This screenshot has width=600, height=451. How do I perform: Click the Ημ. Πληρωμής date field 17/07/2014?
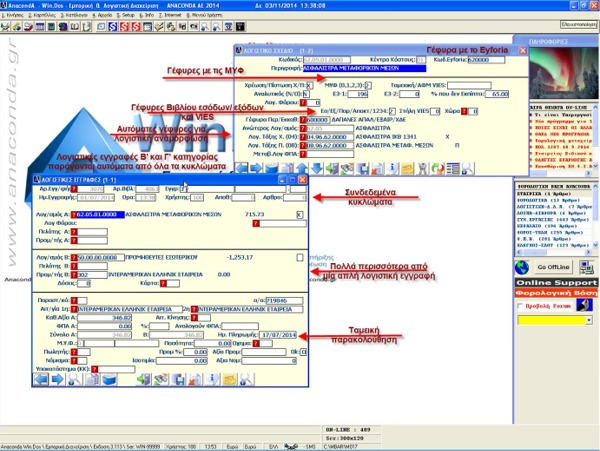[278, 335]
